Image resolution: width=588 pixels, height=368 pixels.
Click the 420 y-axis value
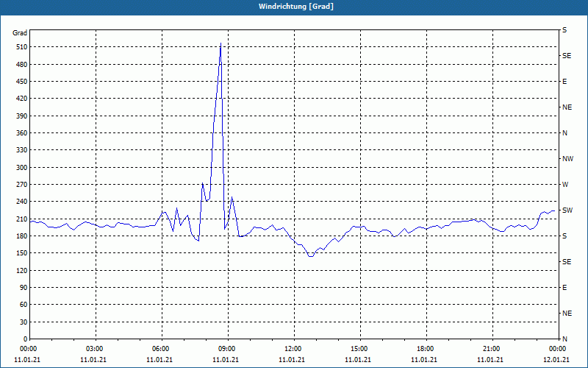(22, 99)
